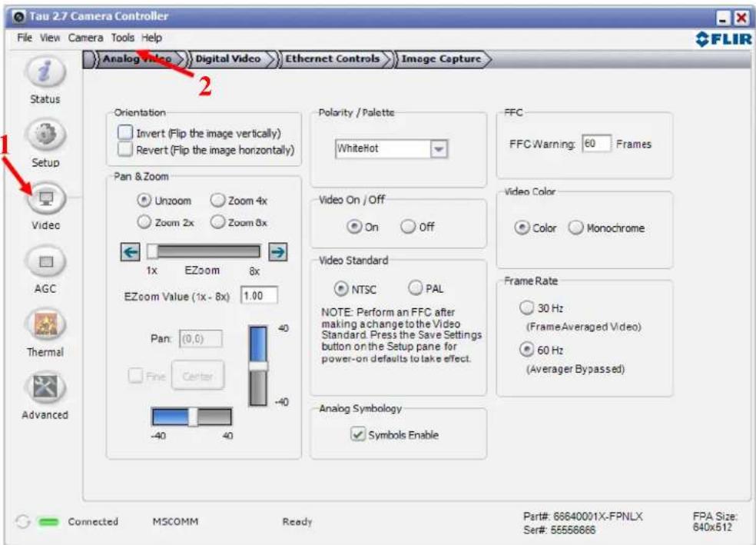Uncheck Symbols Enable checkbox
The image size is (756, 545).
coord(358,434)
